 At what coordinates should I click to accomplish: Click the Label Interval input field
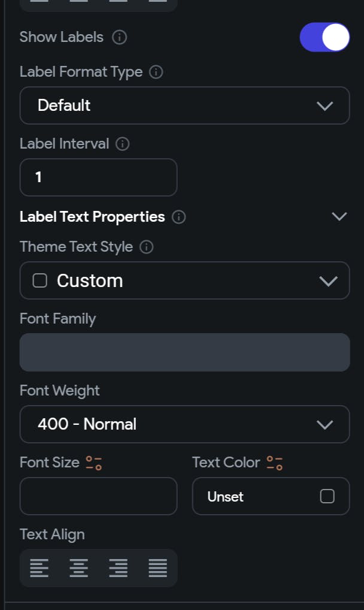tap(98, 177)
